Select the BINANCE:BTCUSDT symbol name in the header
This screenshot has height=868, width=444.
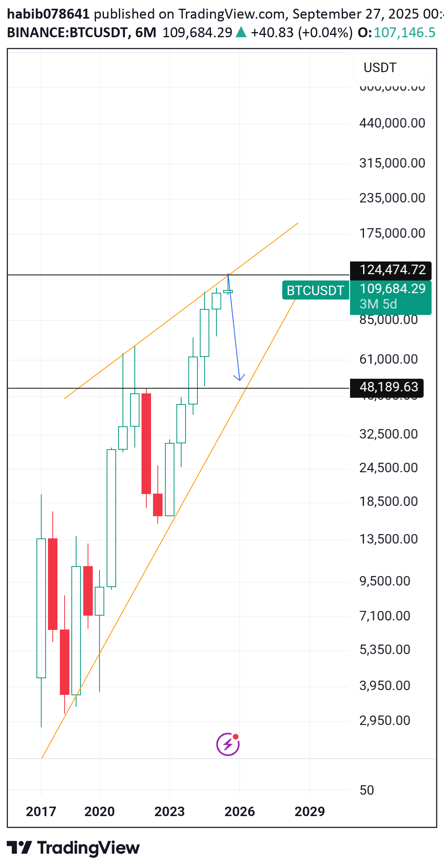click(x=67, y=32)
